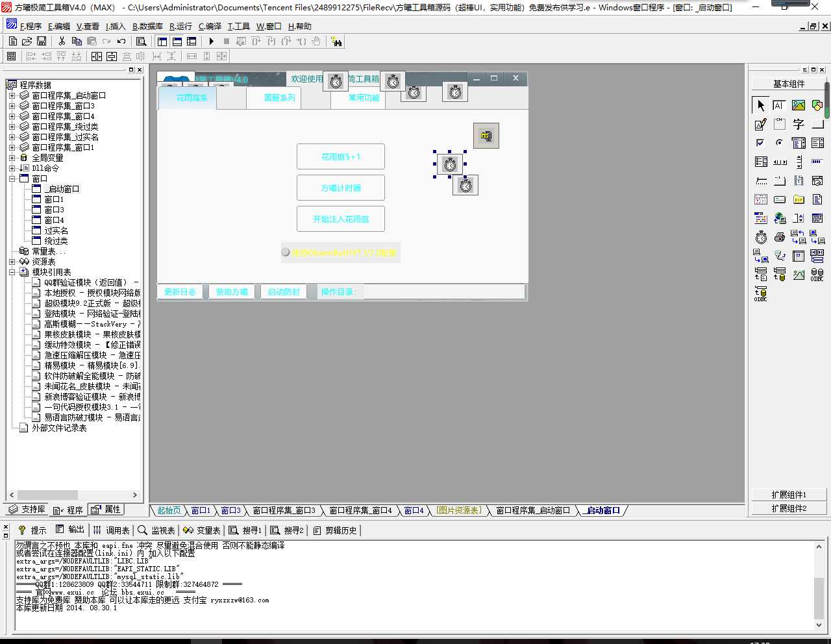Select the Timer clock component in palette
Viewport: 831px width, 644px height.
pyautogui.click(x=761, y=237)
